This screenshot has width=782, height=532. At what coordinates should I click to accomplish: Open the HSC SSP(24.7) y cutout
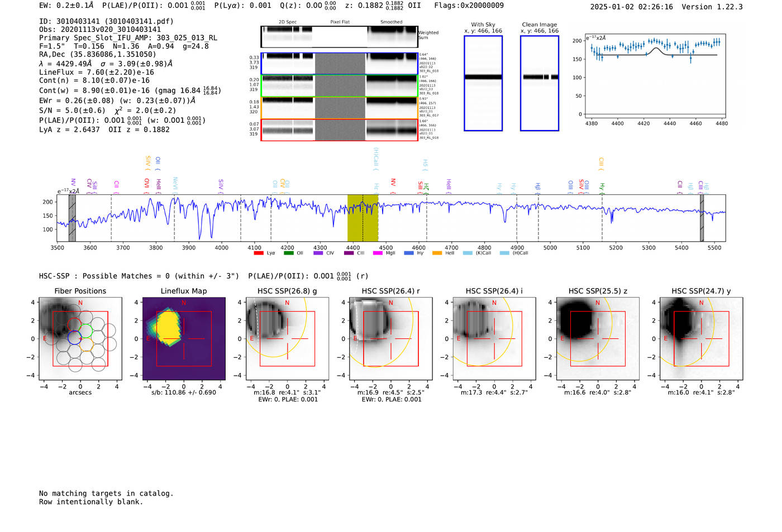(702, 338)
